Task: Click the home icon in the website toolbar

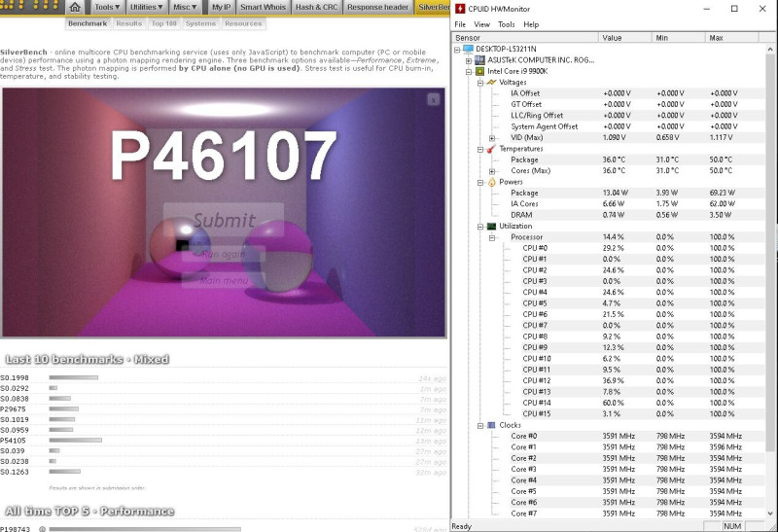Action: click(x=75, y=7)
